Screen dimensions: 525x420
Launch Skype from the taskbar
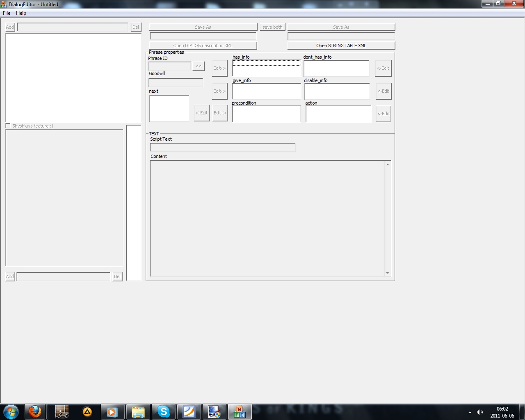[164, 411]
